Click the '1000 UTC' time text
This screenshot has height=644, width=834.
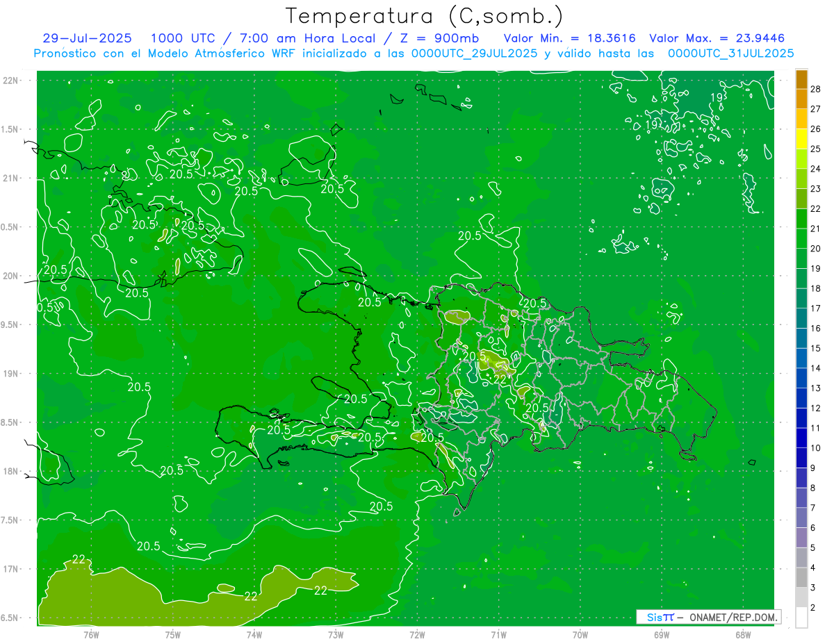(x=183, y=38)
